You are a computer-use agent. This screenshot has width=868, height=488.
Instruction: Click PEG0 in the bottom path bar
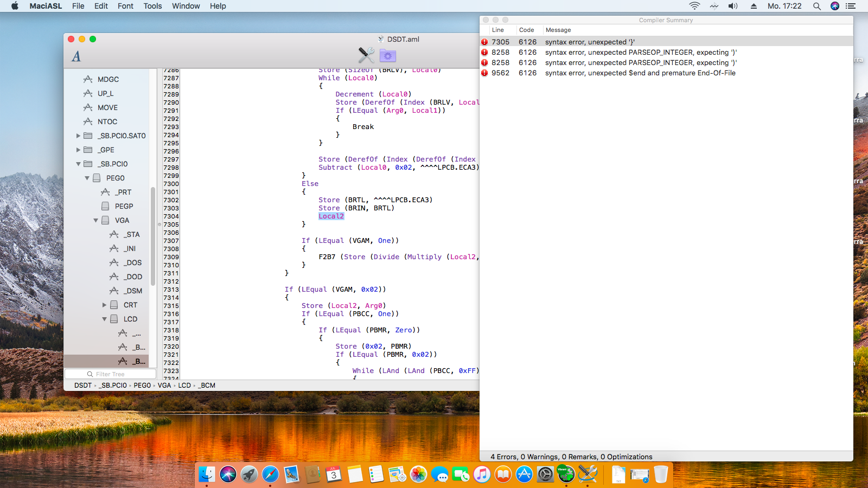(142, 386)
